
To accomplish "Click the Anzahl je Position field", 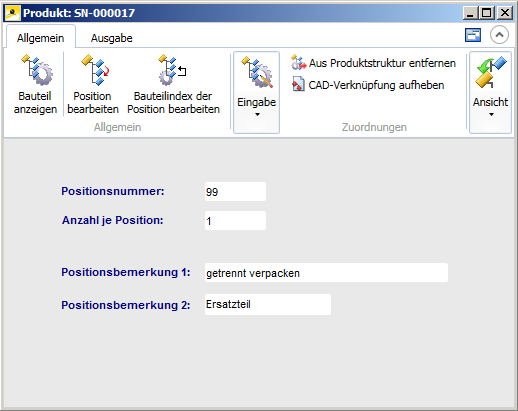I will point(235,221).
